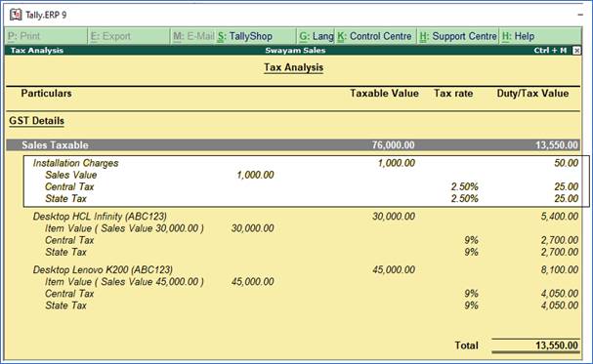Open S: TallyShop

(x=256, y=36)
